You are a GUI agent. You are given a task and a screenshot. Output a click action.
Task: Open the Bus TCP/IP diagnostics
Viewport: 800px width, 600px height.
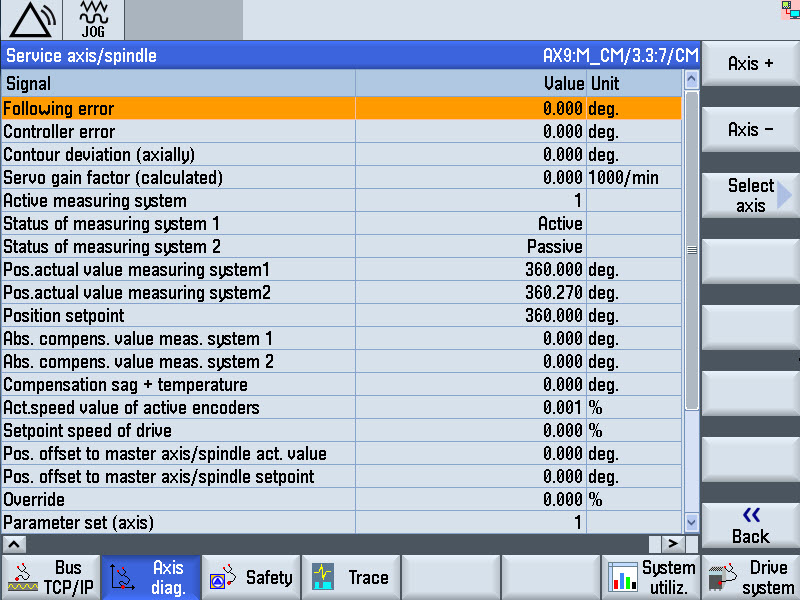tap(50, 578)
